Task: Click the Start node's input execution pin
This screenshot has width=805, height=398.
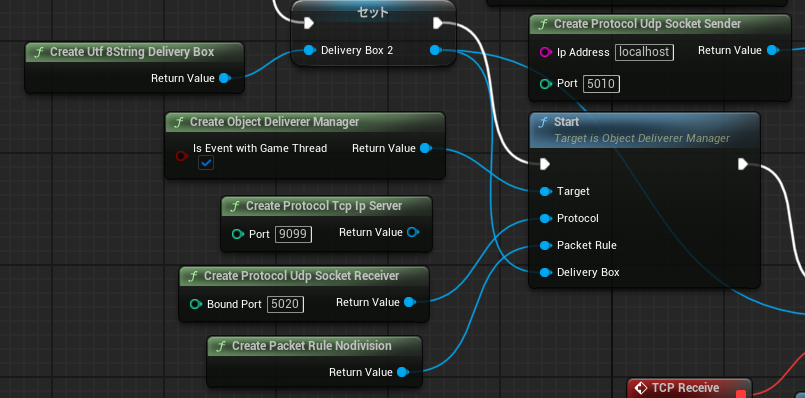Action: click(545, 164)
